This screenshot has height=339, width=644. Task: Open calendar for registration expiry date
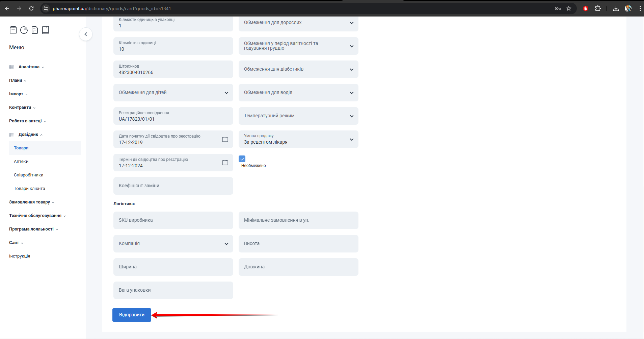[x=225, y=163]
